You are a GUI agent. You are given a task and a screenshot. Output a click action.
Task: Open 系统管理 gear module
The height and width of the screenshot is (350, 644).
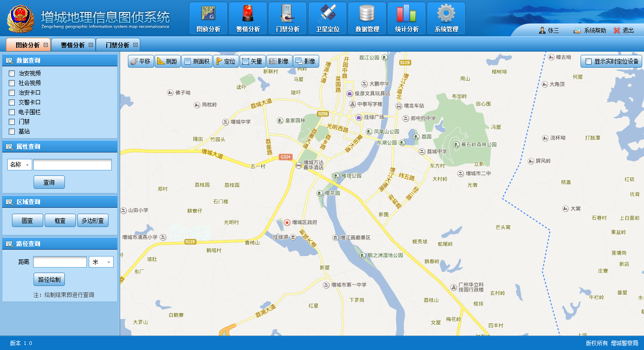[446, 18]
